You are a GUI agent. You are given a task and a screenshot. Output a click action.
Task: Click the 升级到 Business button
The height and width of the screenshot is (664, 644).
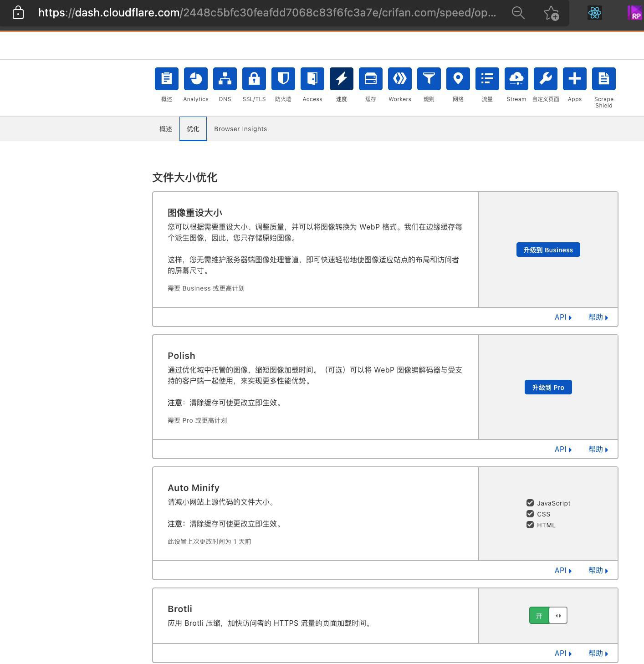(548, 250)
